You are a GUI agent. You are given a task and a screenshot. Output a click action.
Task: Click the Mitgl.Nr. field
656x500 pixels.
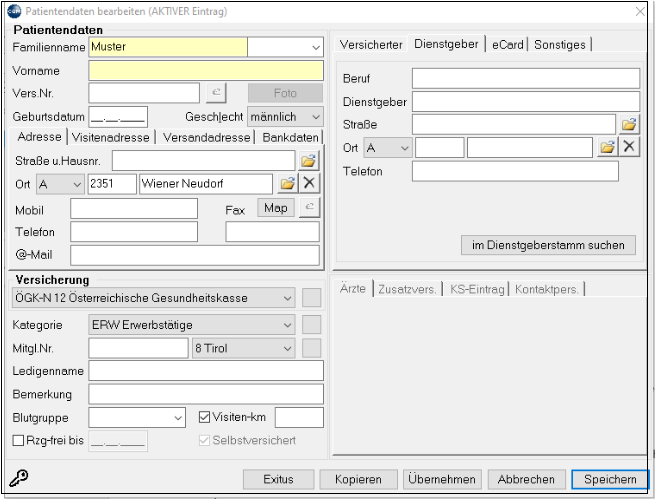(x=138, y=348)
